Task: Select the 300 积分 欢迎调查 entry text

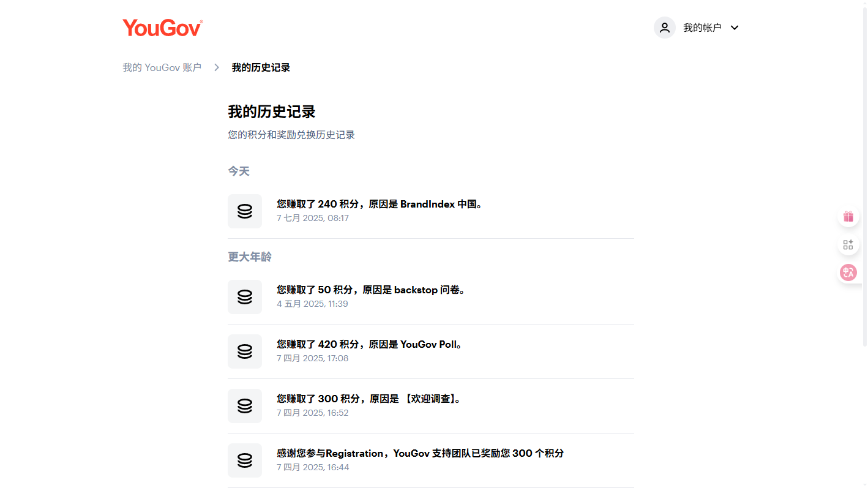Action: [369, 399]
